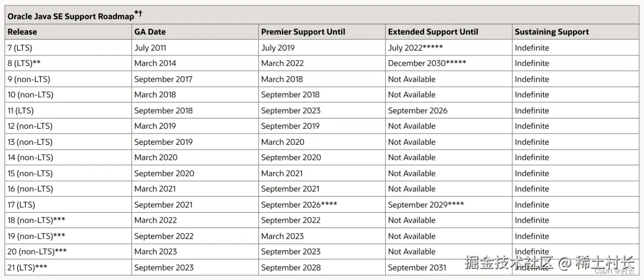Screen dimensions: 644x280
Task: Select the September 2028 premier support cell
Action: pyautogui.click(x=290, y=267)
